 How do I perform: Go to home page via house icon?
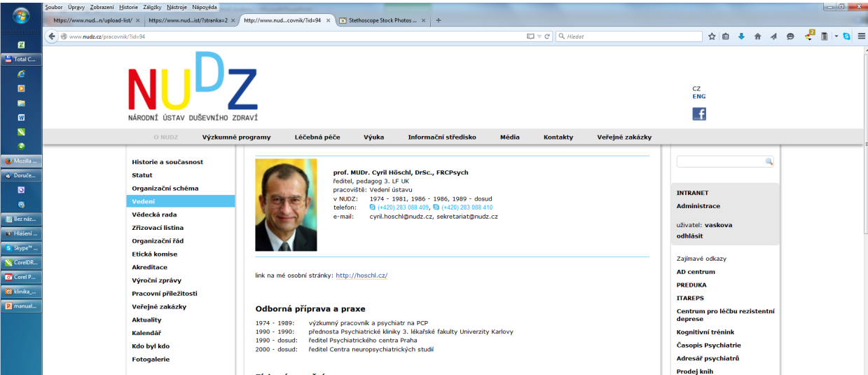coord(757,36)
